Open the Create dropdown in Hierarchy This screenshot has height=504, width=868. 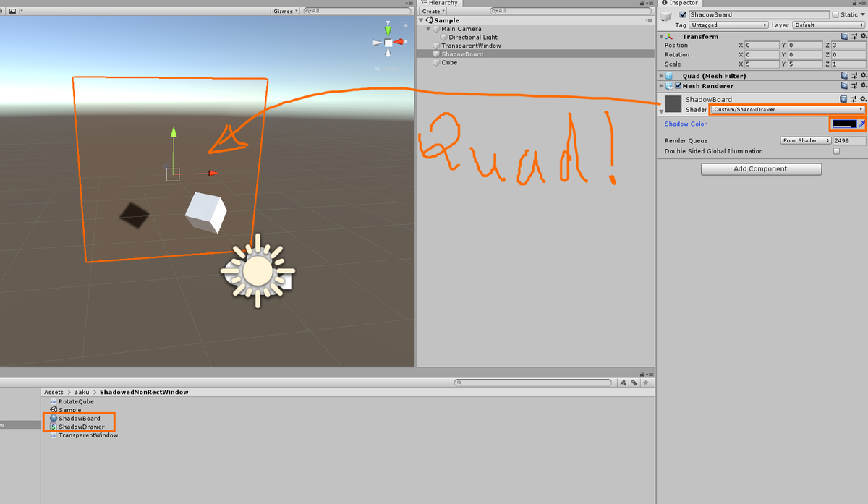(433, 11)
